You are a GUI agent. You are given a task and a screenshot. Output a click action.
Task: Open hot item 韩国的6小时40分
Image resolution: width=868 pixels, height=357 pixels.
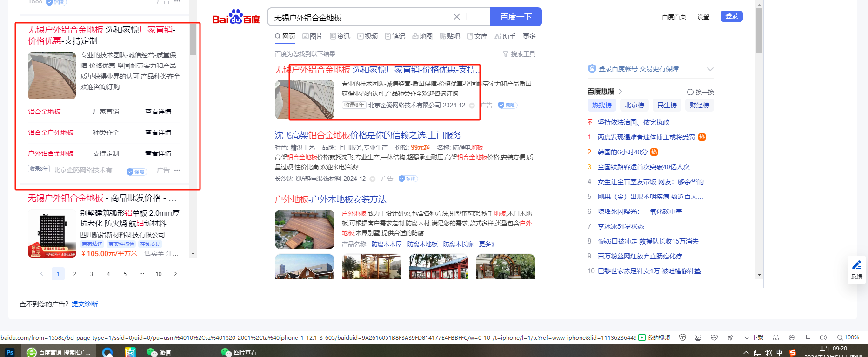(x=622, y=152)
